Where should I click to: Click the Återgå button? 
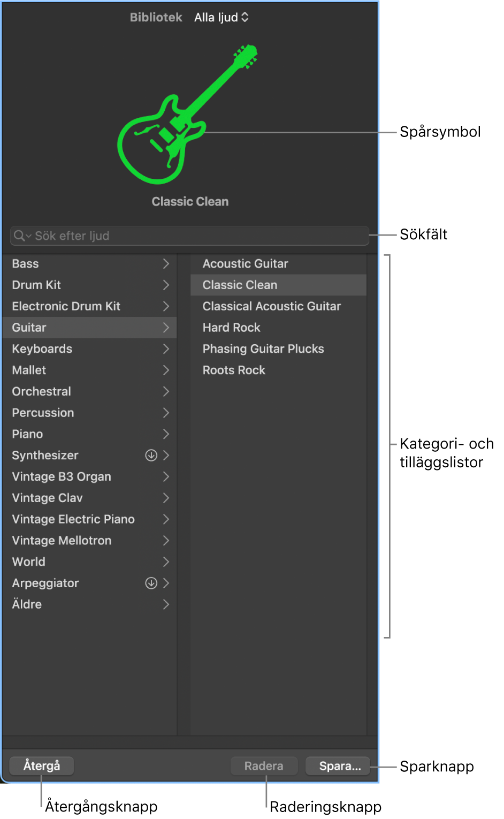point(42,766)
